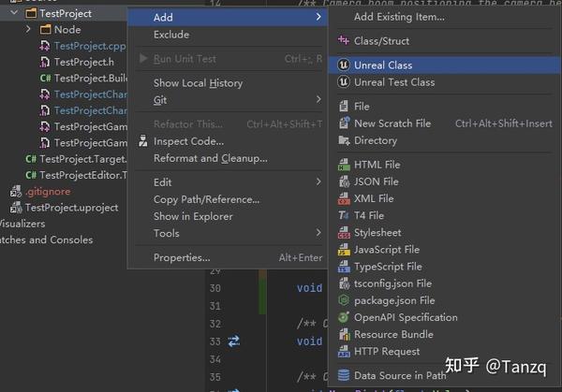Pick the JSON File icon
The image size is (562, 392).
click(344, 181)
